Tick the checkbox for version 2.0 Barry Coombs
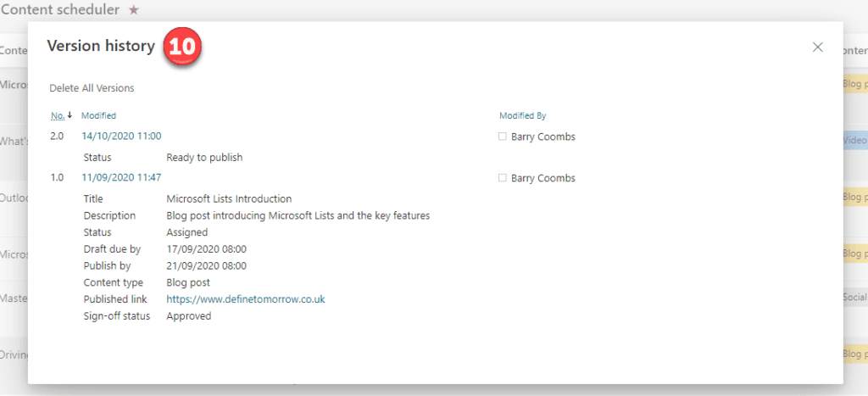 click(x=503, y=137)
